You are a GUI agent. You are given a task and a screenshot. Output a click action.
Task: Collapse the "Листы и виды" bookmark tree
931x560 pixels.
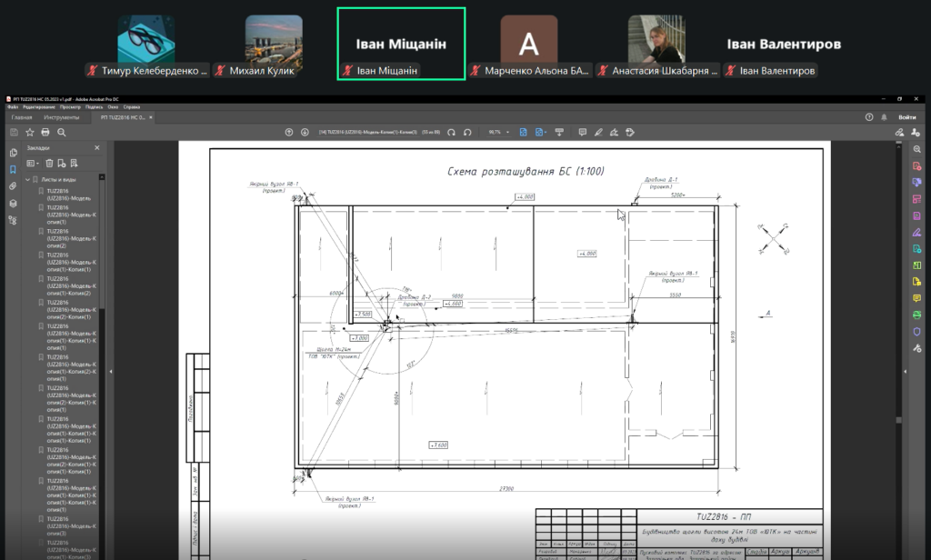[x=27, y=179]
